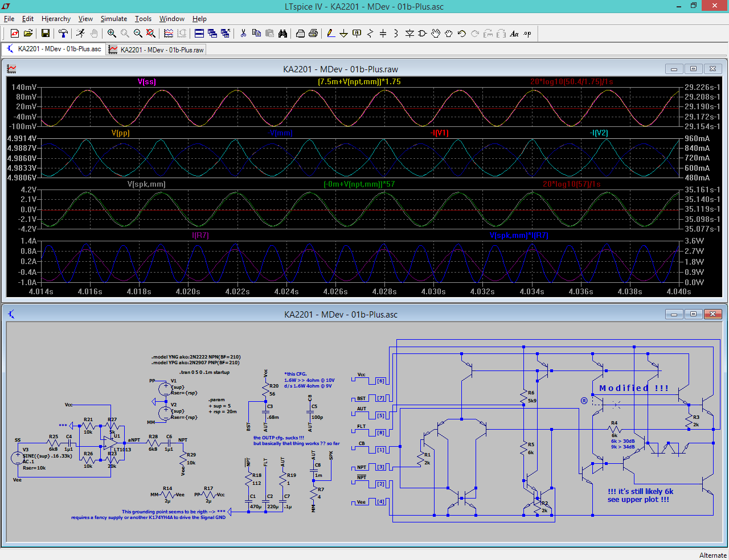Click the Pick Visible Traces icon

169,34
